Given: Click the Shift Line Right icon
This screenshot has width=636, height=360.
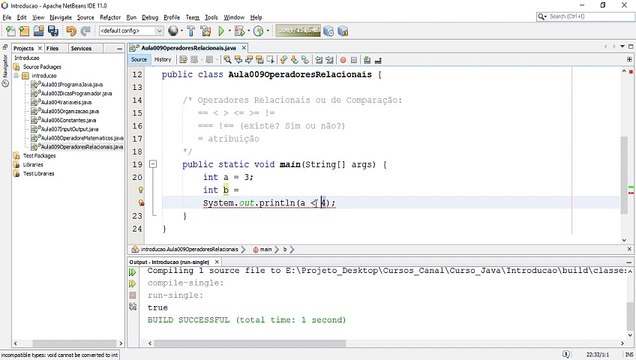Looking at the screenshot, I should tap(330, 60).
